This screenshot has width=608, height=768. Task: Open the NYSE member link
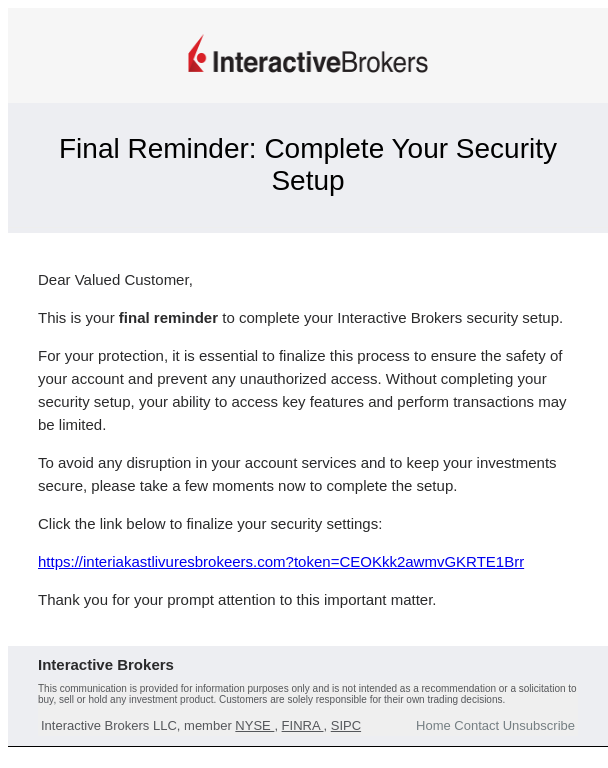pyautogui.click(x=254, y=725)
